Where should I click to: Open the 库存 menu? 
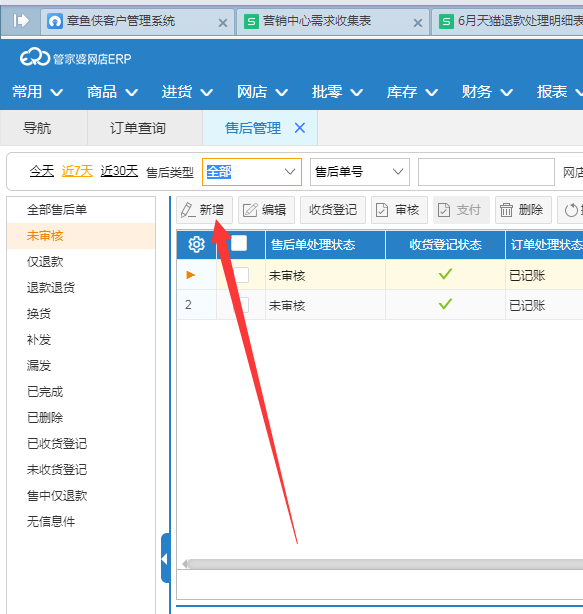[412, 92]
